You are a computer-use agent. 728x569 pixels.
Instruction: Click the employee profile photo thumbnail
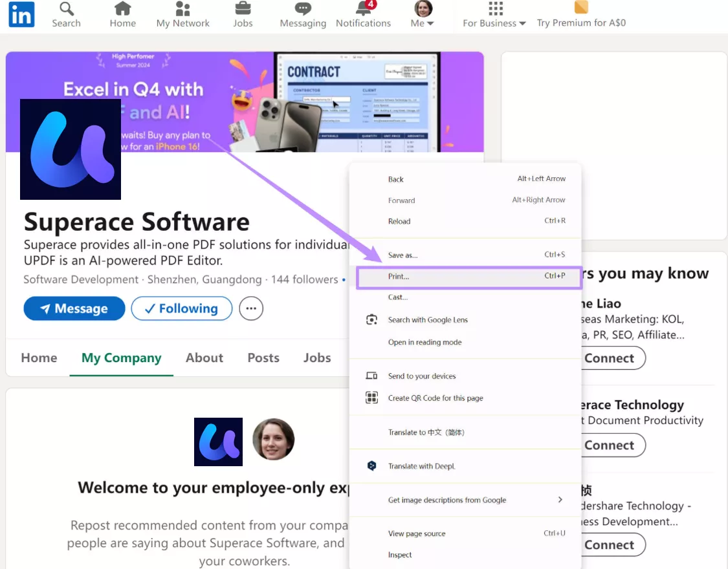tap(273, 440)
